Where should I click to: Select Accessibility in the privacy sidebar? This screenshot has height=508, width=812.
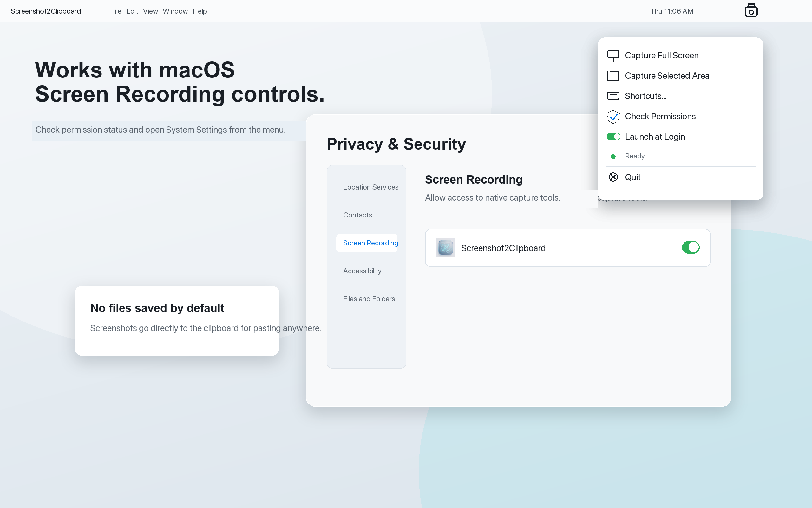click(x=362, y=271)
